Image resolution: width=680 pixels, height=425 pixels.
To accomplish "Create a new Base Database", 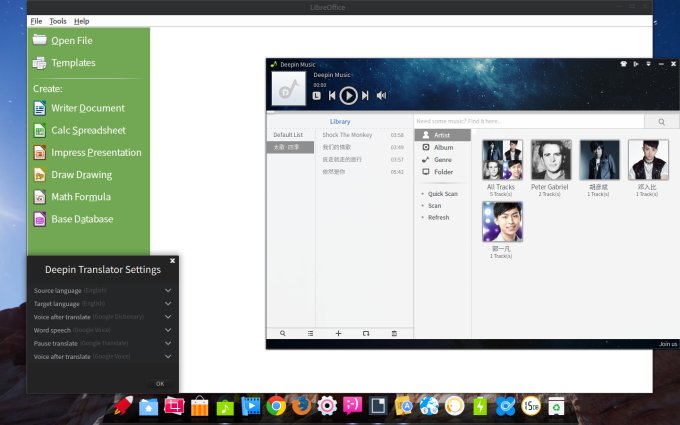I will (73, 219).
